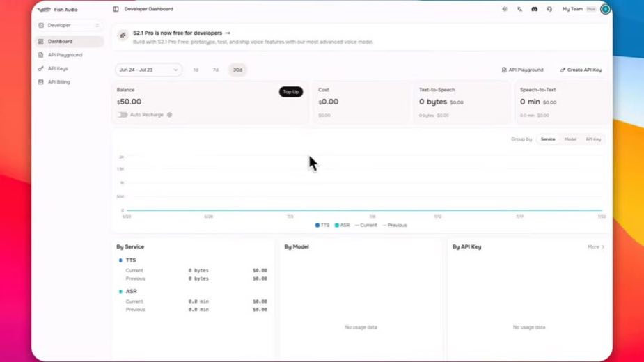This screenshot has width=644, height=362.
Task: Select the 7d time range
Action: point(216,70)
